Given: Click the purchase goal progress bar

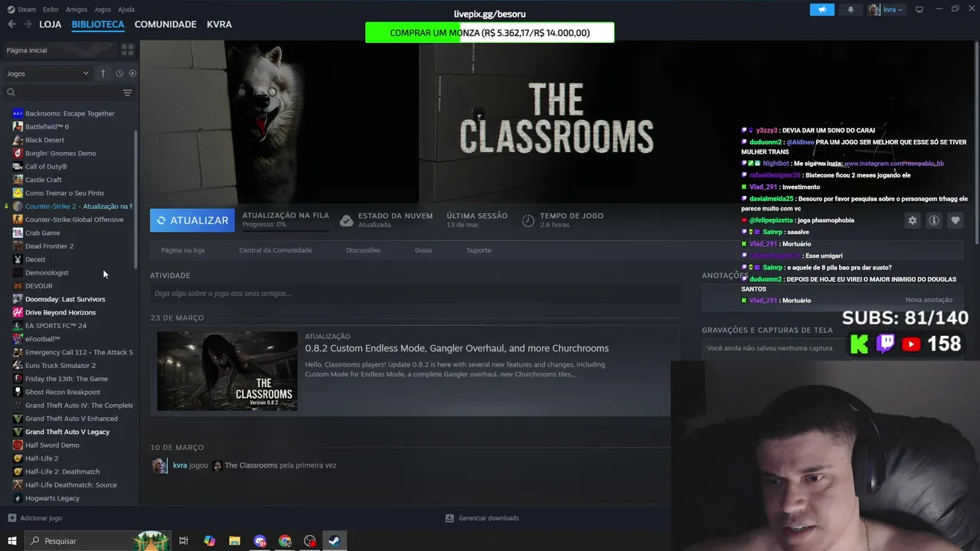Looking at the screenshot, I should pos(489,33).
